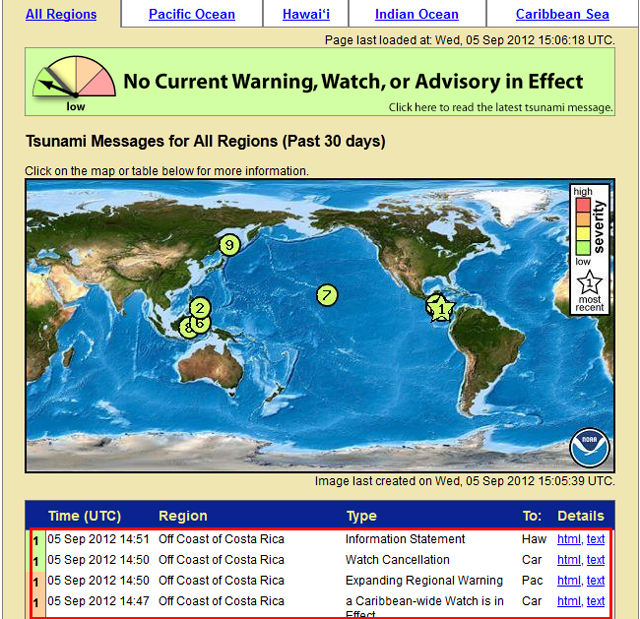The height and width of the screenshot is (619, 640).
Task: Click the severity color scale legend
Action: [x=582, y=227]
